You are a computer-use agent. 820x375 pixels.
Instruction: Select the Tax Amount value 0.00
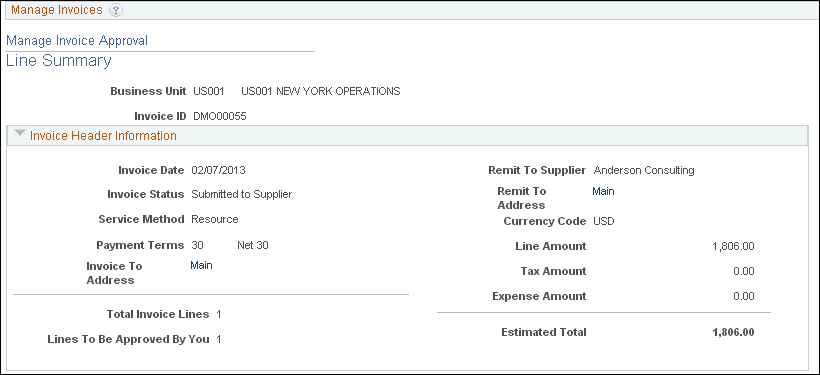pos(744,271)
